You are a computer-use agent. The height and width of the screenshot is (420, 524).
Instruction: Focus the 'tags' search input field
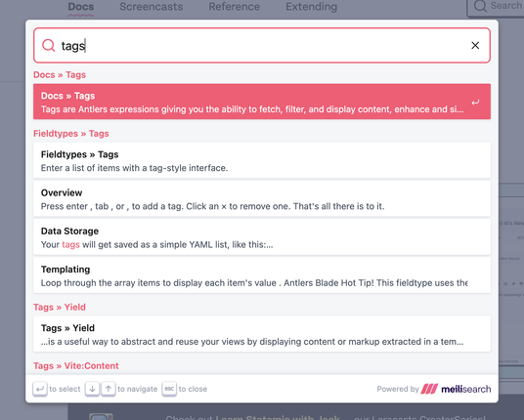[262, 45]
